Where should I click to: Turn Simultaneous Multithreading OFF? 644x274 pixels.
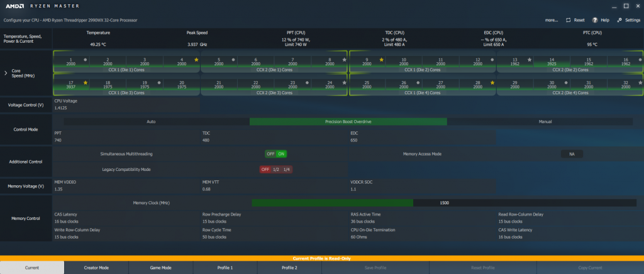270,154
